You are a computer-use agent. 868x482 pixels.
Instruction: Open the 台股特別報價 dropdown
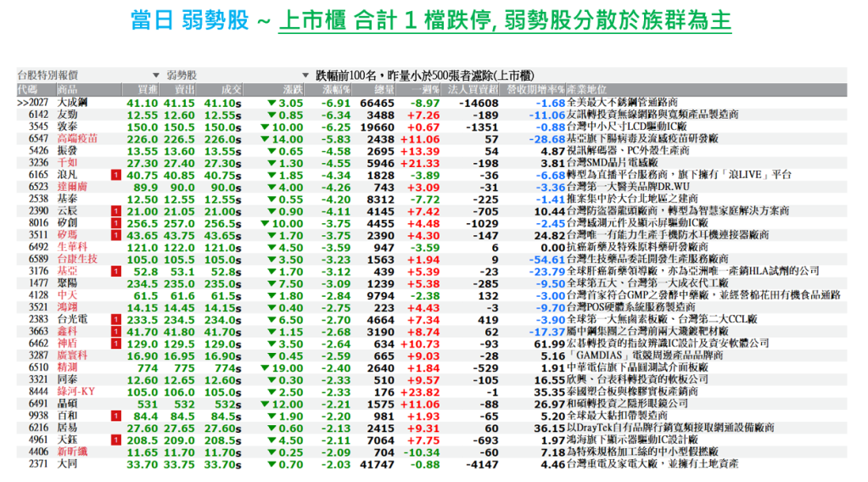point(156,75)
